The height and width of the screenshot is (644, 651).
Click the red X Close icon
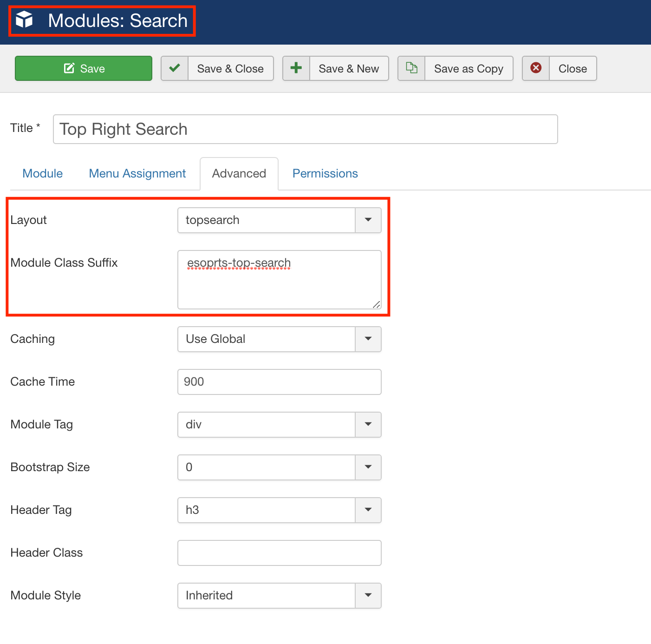click(x=536, y=68)
